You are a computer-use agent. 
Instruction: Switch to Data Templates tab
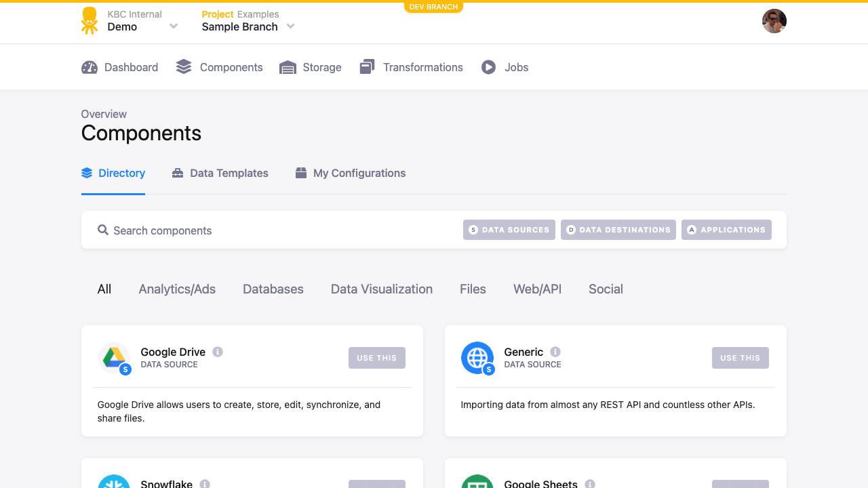pos(220,174)
